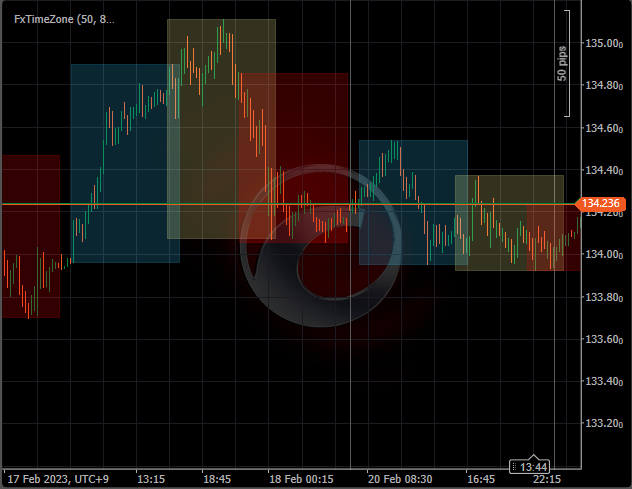Click the 133.60 price level on axis
632x489 pixels.
[604, 339]
